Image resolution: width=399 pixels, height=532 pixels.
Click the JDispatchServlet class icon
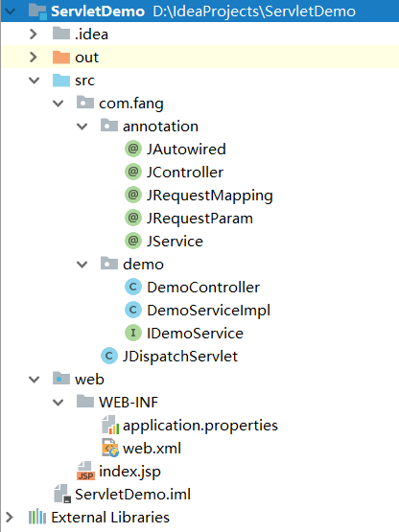(109, 356)
